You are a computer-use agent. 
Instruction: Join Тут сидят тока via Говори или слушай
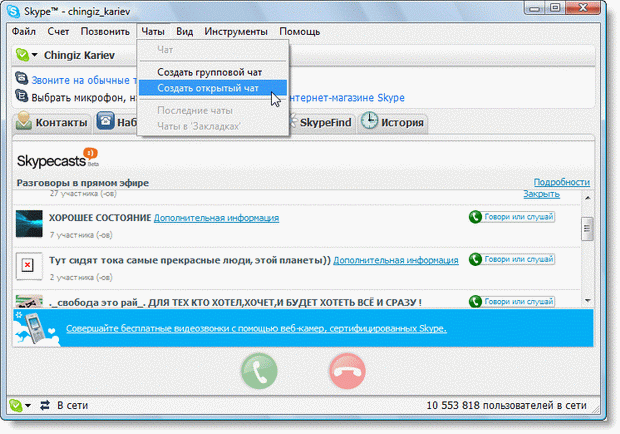click(x=512, y=259)
